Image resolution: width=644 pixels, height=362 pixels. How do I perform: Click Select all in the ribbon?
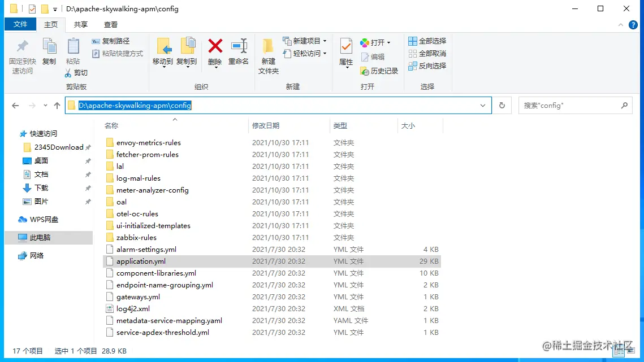pos(427,41)
